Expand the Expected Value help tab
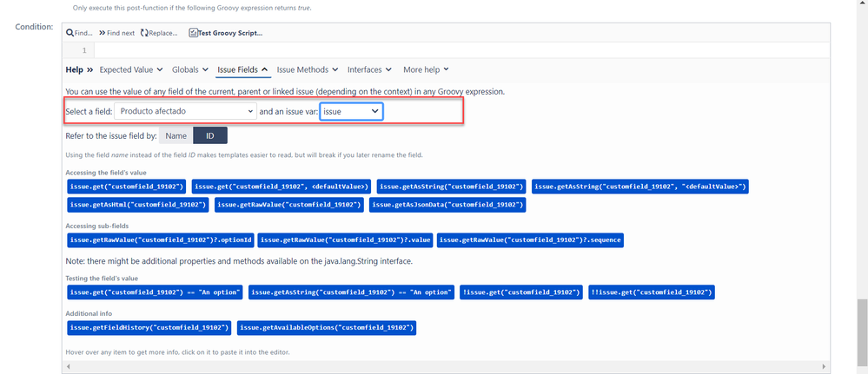The width and height of the screenshot is (868, 374). pos(131,69)
